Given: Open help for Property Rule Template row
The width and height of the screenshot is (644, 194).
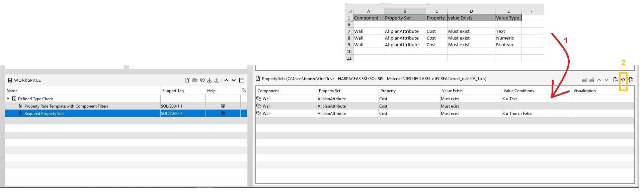Looking at the screenshot, I should tap(223, 106).
